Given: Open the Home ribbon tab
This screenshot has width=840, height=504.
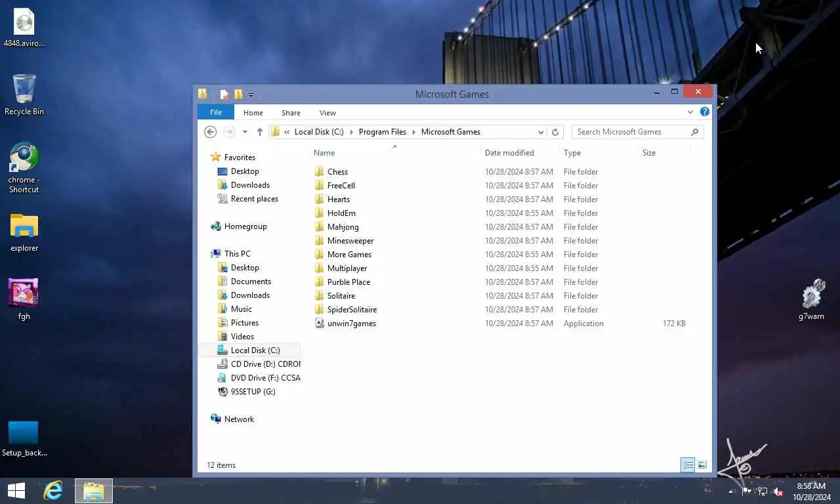Looking at the screenshot, I should (x=253, y=113).
